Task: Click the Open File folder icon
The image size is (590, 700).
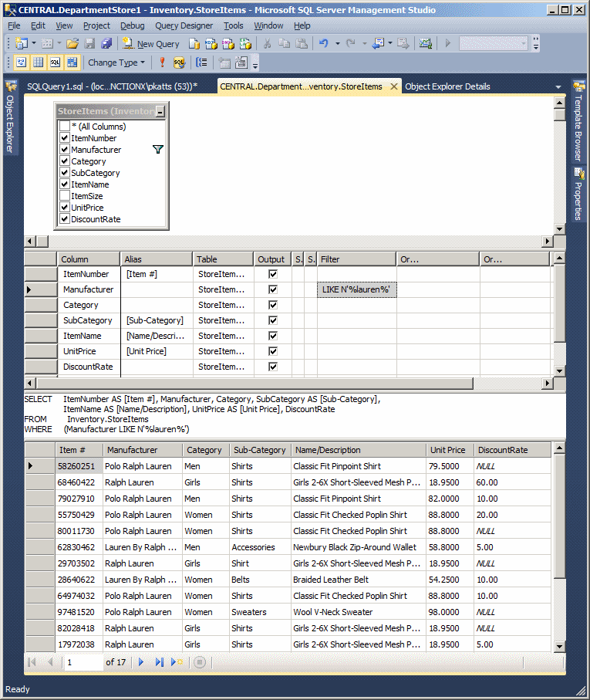Action: click(72, 43)
